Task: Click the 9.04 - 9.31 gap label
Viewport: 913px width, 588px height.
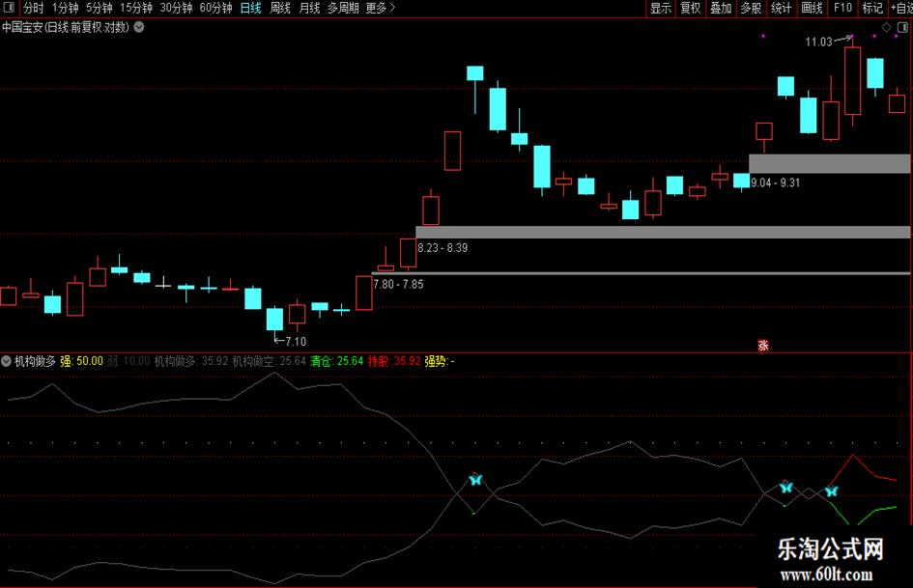Action: point(776,182)
